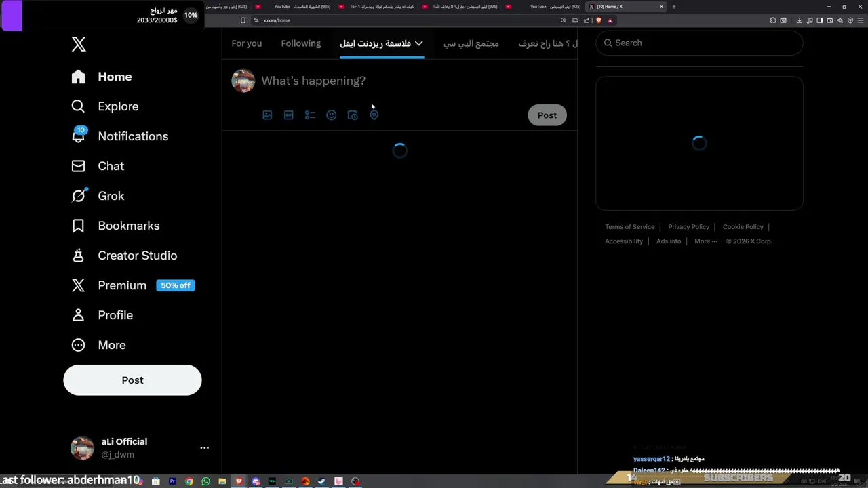Image resolution: width=868 pixels, height=488 pixels.
Task: Click the Search input field
Action: click(x=699, y=43)
